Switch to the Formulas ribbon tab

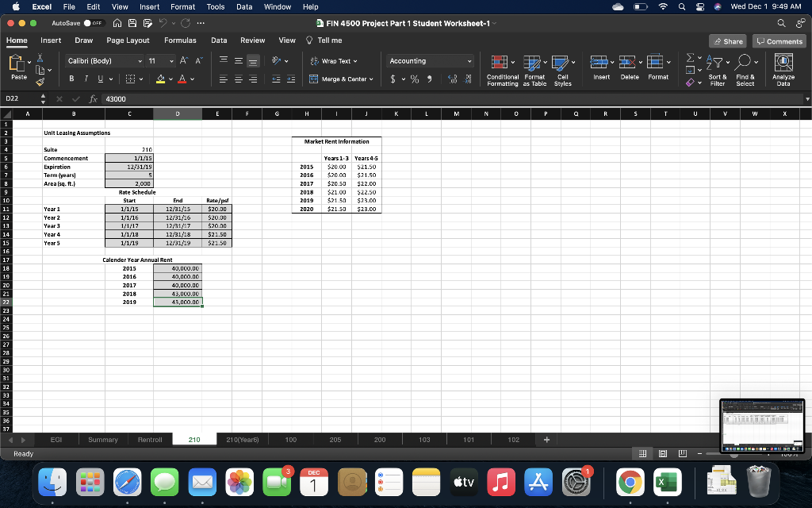180,40
